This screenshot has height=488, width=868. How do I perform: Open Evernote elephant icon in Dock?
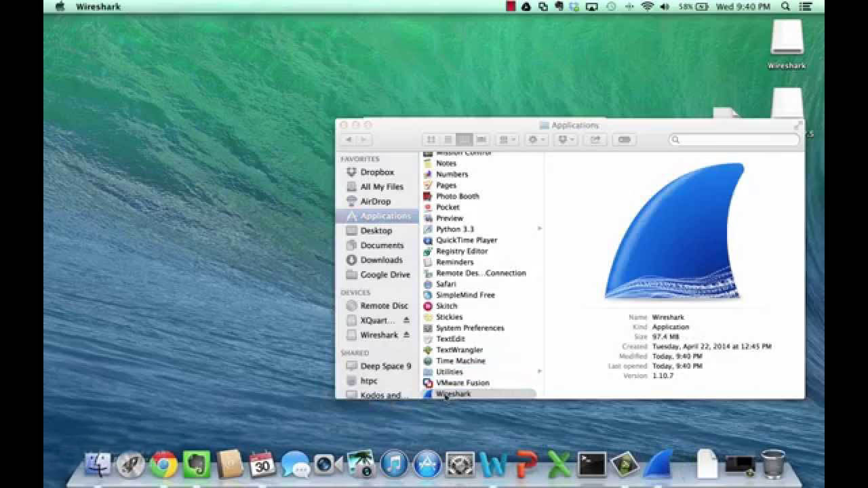click(x=197, y=465)
